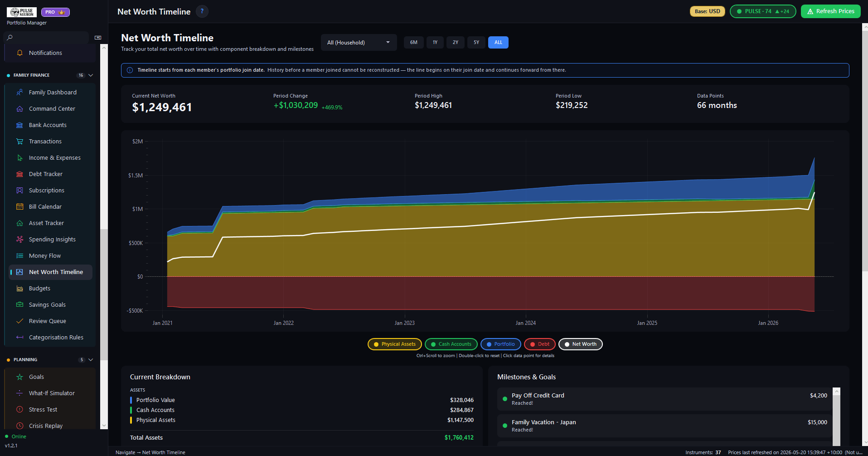868x456 pixels.
Task: Click the Period Low value $219,252
Action: (572, 105)
